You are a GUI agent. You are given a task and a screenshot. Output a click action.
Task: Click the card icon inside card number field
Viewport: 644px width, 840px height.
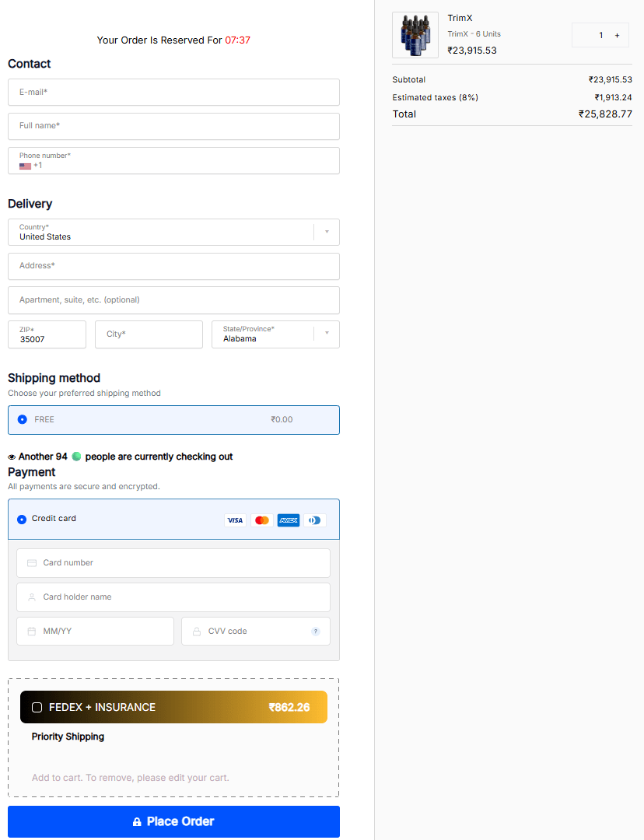[x=30, y=562]
